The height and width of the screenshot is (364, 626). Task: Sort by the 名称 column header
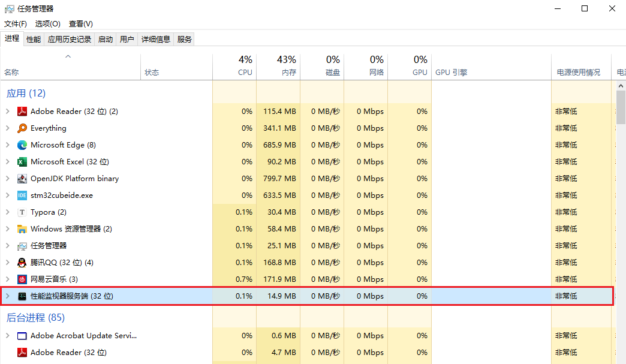click(x=70, y=67)
